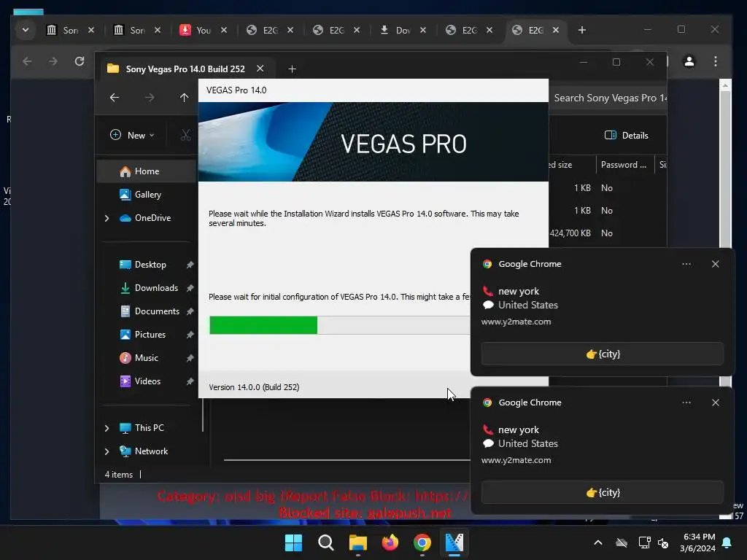Close the Sony Vegas Pro Explorer tab
The height and width of the screenshot is (560, 747).
click(x=260, y=69)
